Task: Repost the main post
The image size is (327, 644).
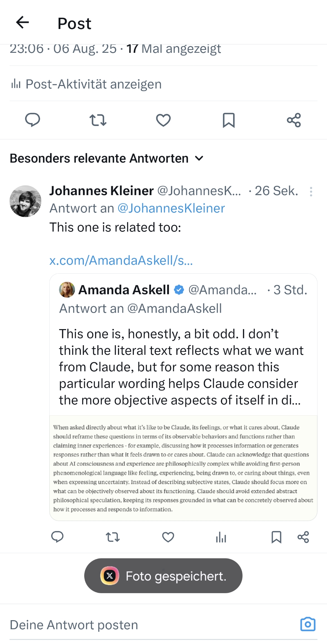Action: 98,120
